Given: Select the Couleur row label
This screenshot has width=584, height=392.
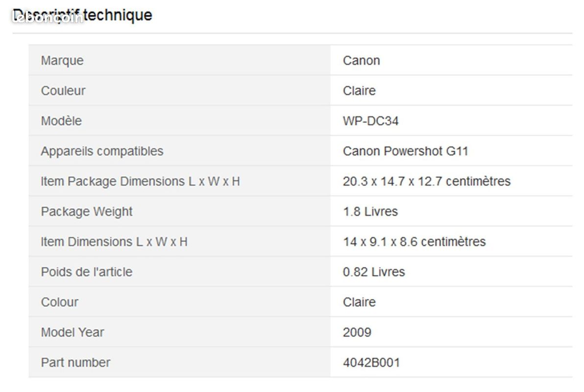Looking at the screenshot, I should [x=63, y=91].
